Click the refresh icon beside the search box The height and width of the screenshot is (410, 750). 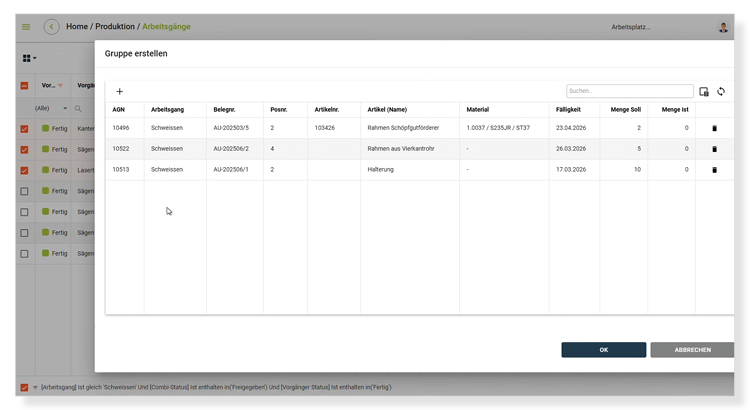point(721,92)
